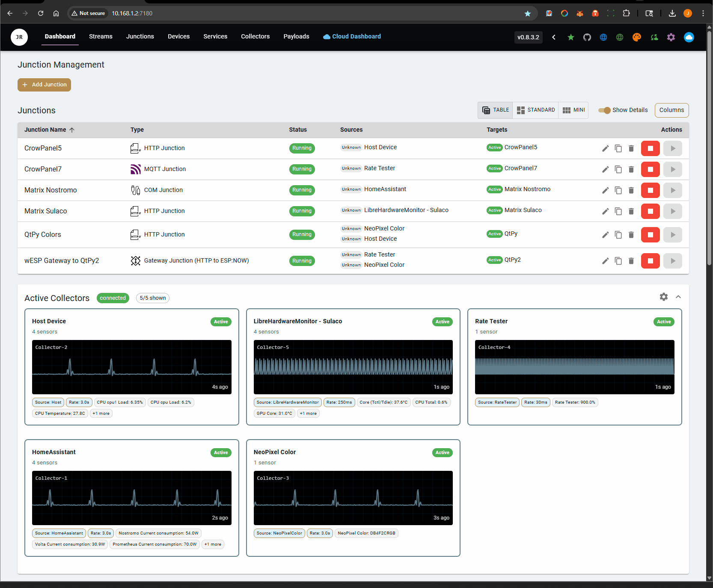Open the Services tab
The width and height of the screenshot is (713, 588).
coord(215,37)
